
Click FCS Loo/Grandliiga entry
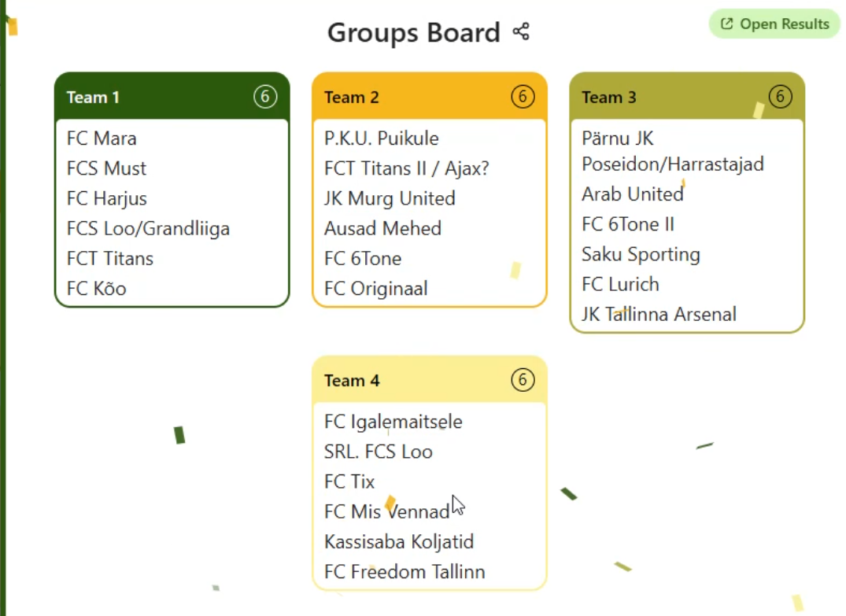(x=148, y=229)
